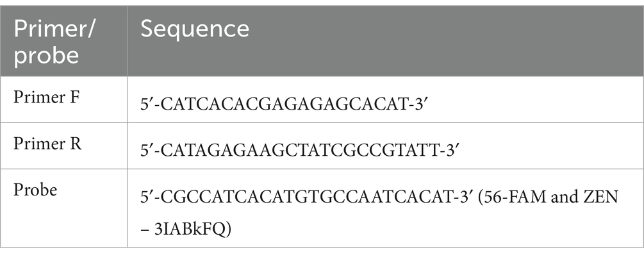Select the "Primer R" row label

pos(47,144)
